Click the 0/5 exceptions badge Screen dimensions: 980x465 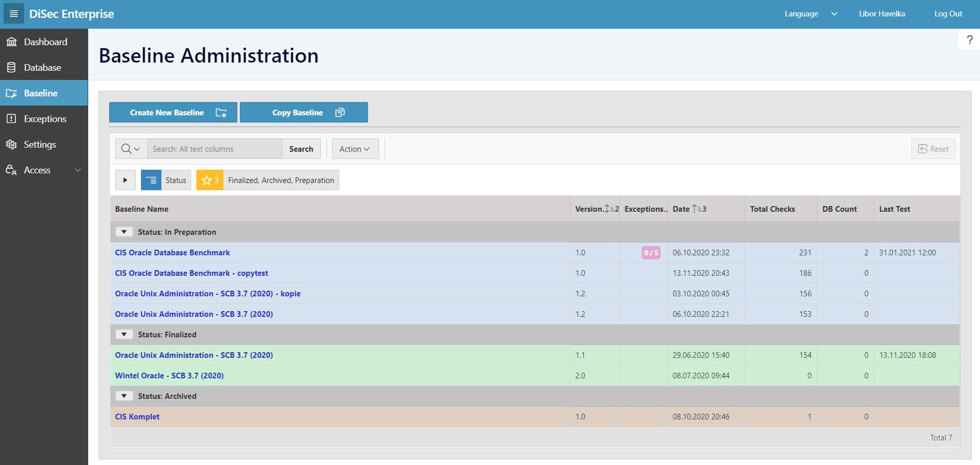coord(651,253)
